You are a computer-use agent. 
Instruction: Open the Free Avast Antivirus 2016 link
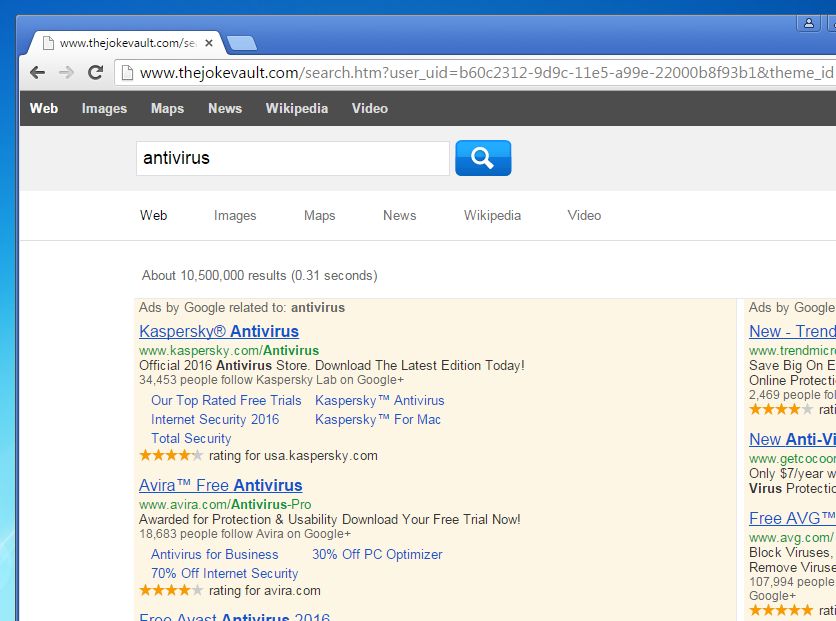pos(234,616)
